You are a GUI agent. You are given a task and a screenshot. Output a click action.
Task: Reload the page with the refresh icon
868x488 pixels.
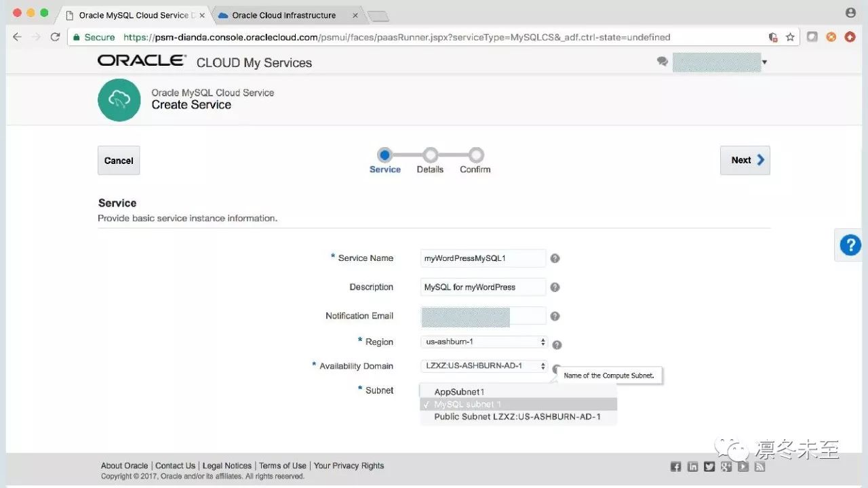pyautogui.click(x=56, y=37)
